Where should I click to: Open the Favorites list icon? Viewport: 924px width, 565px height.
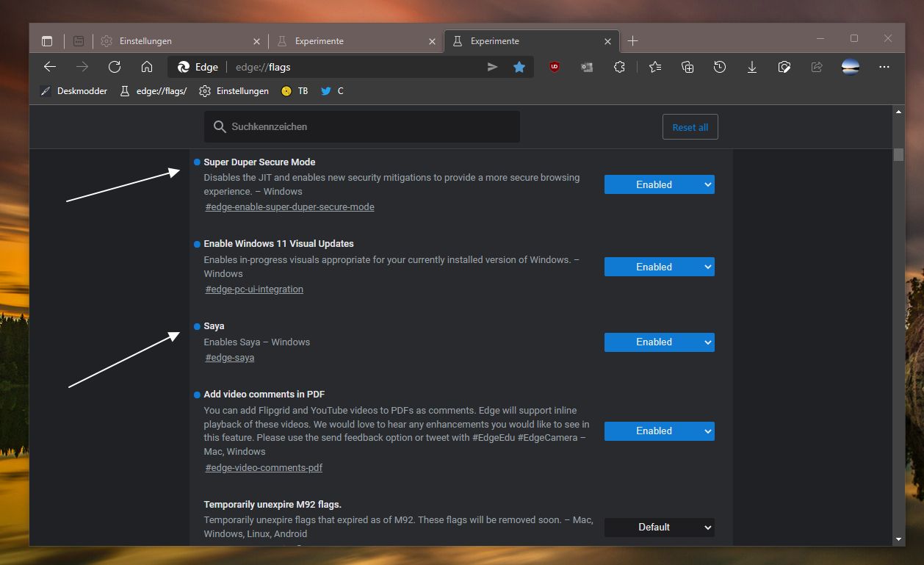tap(655, 67)
